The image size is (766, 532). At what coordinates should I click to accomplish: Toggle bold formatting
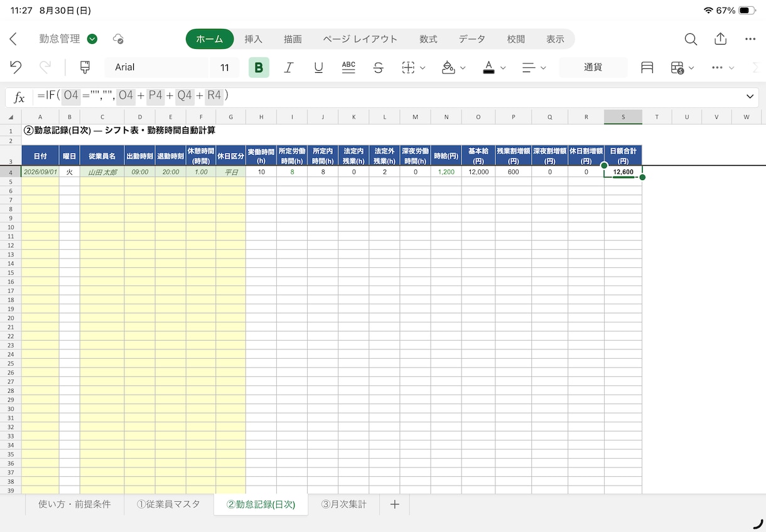point(259,67)
